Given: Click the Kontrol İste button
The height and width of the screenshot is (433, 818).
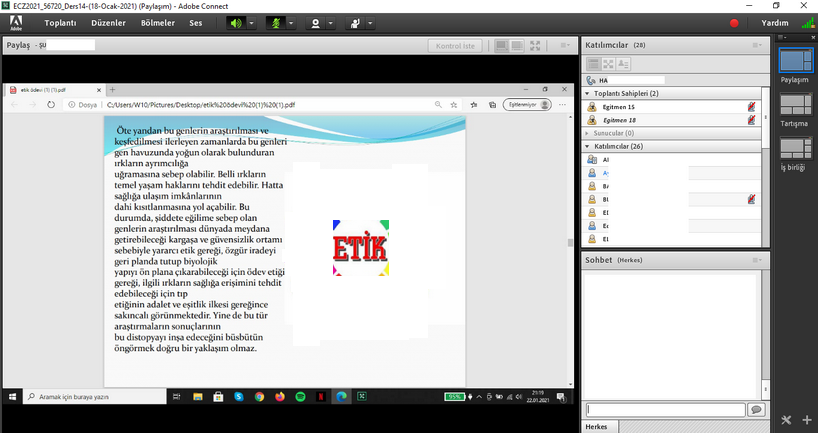Looking at the screenshot, I should click(x=459, y=46).
